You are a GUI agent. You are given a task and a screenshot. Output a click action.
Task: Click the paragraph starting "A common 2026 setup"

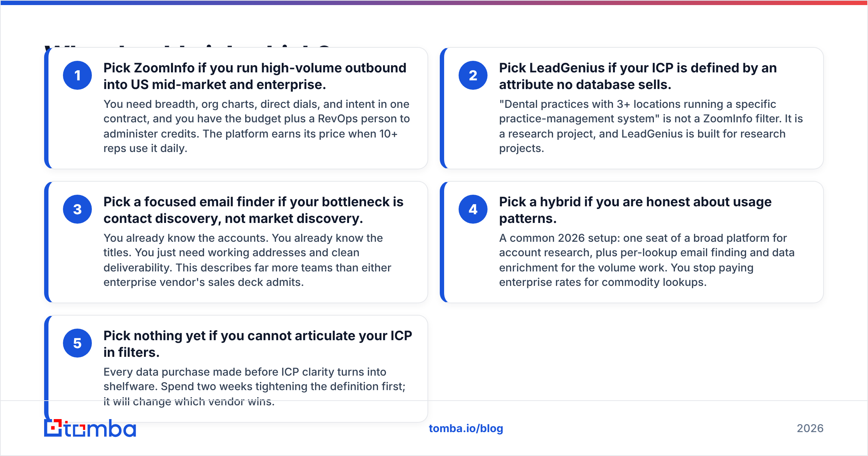[647, 260]
